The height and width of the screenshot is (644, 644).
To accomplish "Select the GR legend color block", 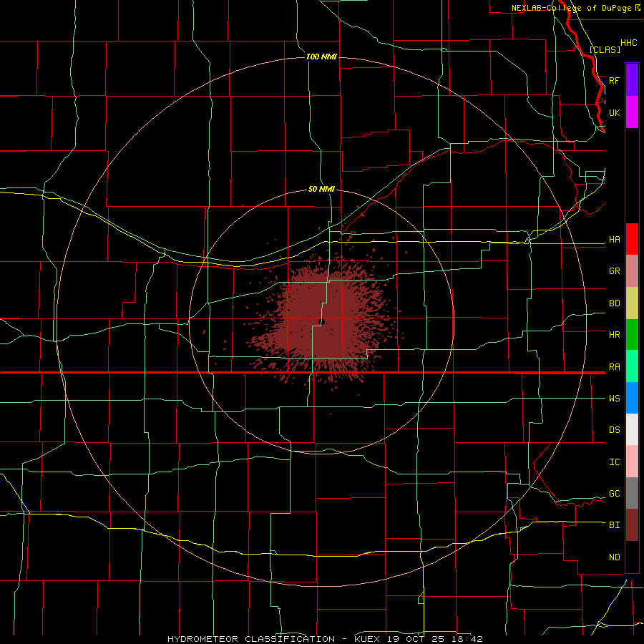I will click(632, 271).
